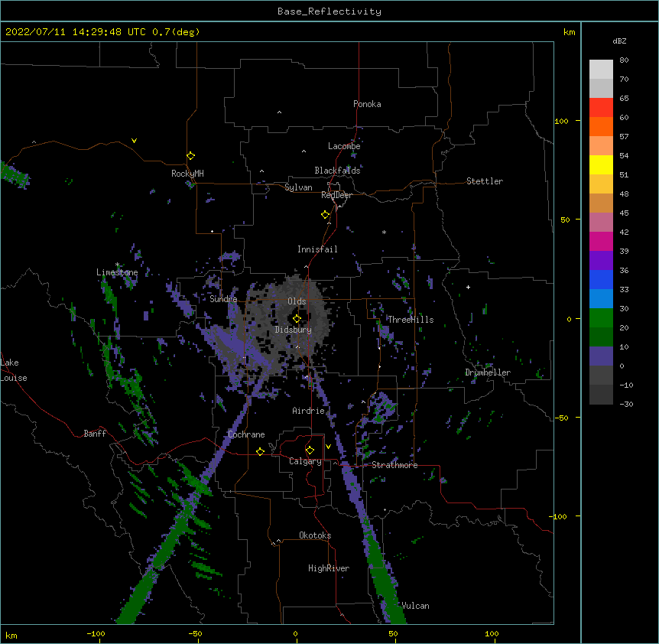This screenshot has width=659, height=644.
Task: Click the Innisfail city label
Action: point(317,249)
